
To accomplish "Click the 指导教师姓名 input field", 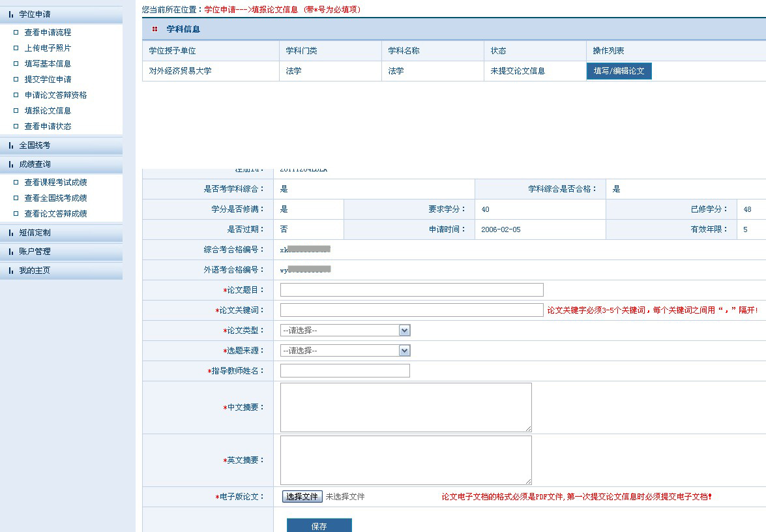I will 345,371.
